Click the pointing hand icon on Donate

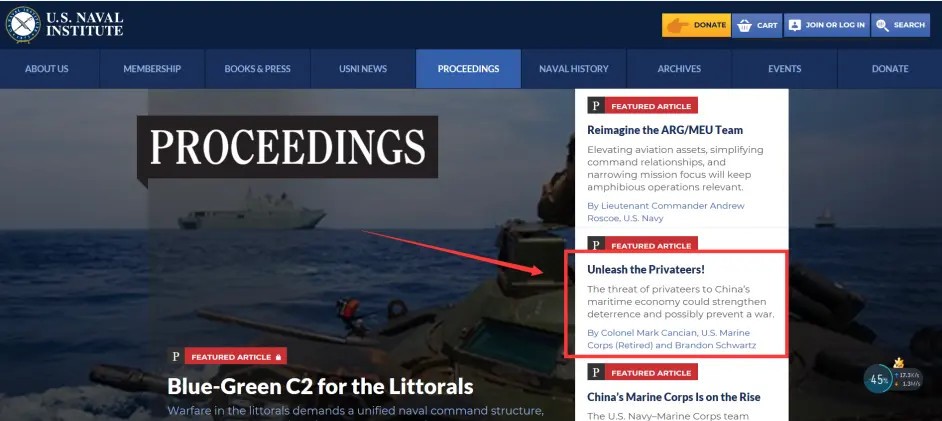[678, 26]
